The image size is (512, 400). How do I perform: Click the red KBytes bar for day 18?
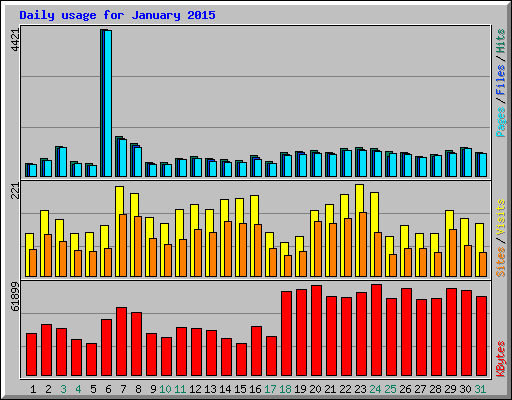point(286,333)
